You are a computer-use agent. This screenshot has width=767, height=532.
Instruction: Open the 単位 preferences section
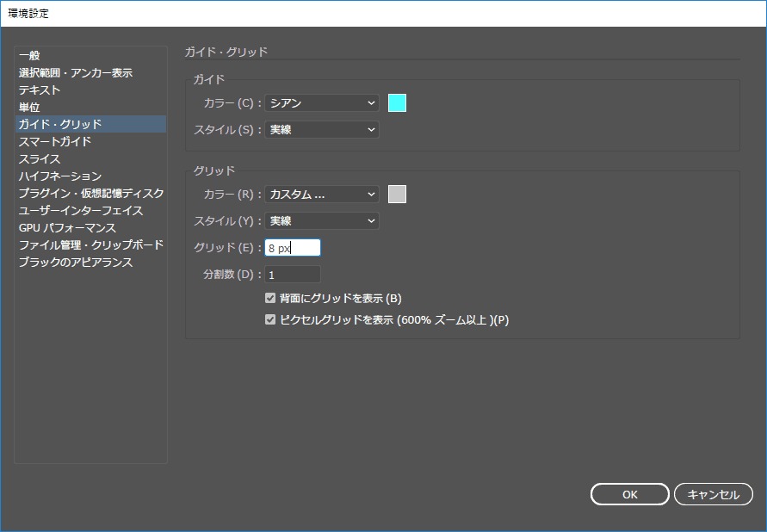click(29, 108)
